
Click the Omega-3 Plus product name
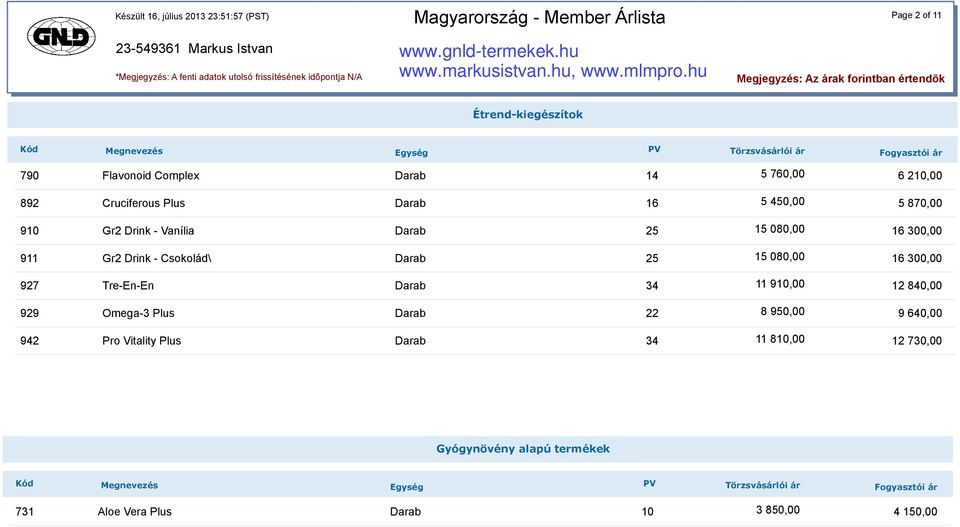coord(138,313)
